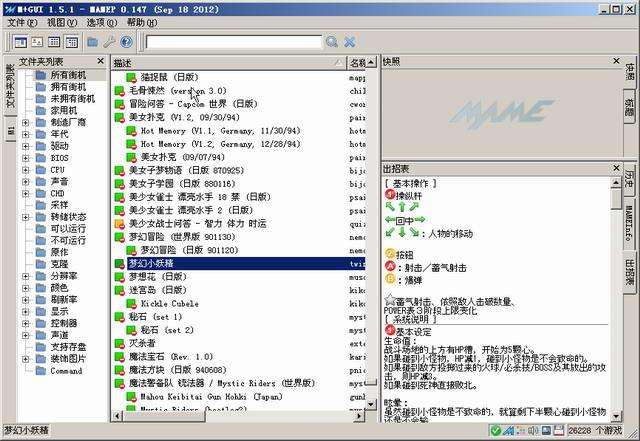Image resolution: width=640 pixels, height=441 pixels.
Task: Select the details view toolbar icon
Action: [72, 42]
